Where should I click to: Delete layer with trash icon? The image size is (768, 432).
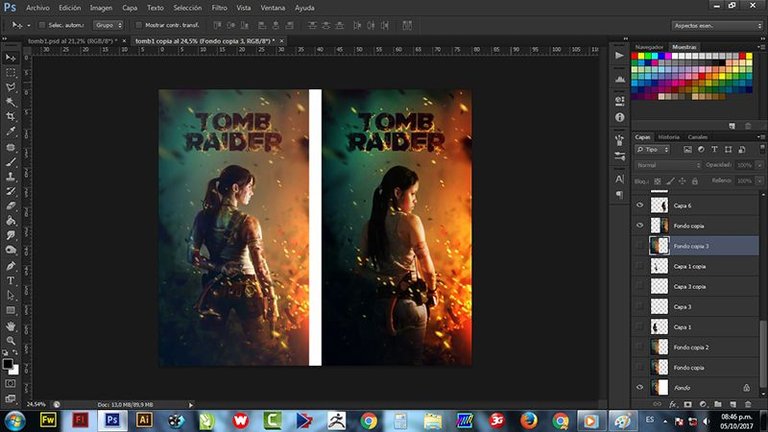coord(748,404)
